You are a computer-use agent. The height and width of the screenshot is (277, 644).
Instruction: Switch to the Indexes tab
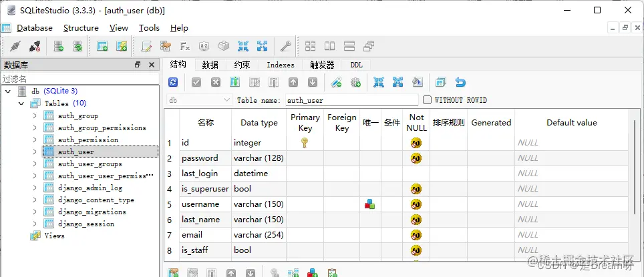(x=281, y=65)
